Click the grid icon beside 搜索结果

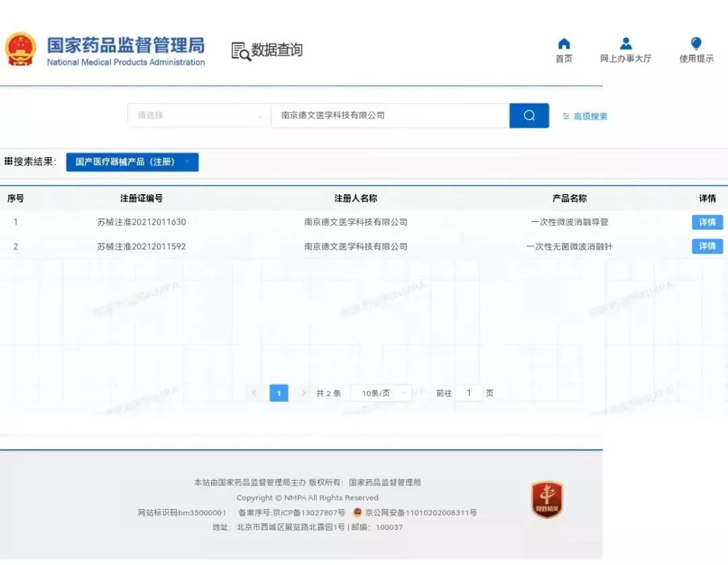click(9, 161)
